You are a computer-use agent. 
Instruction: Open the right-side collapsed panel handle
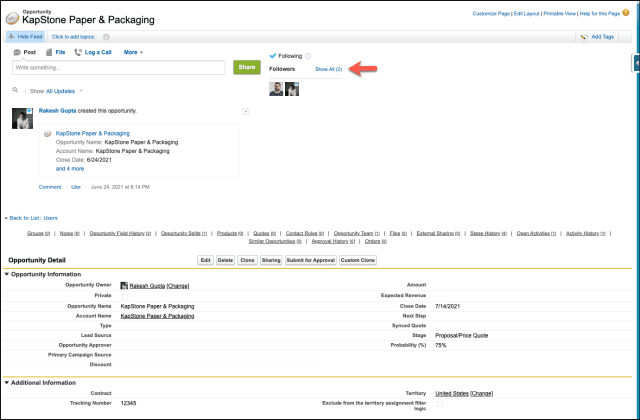point(636,63)
